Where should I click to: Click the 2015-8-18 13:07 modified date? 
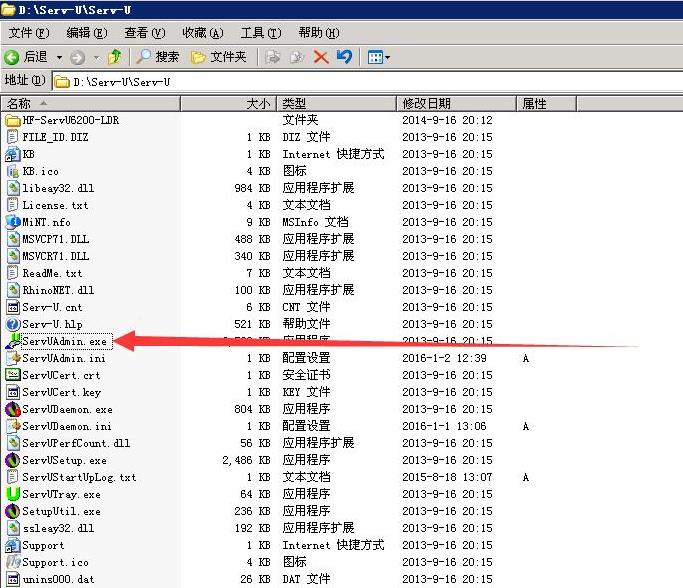click(x=447, y=477)
